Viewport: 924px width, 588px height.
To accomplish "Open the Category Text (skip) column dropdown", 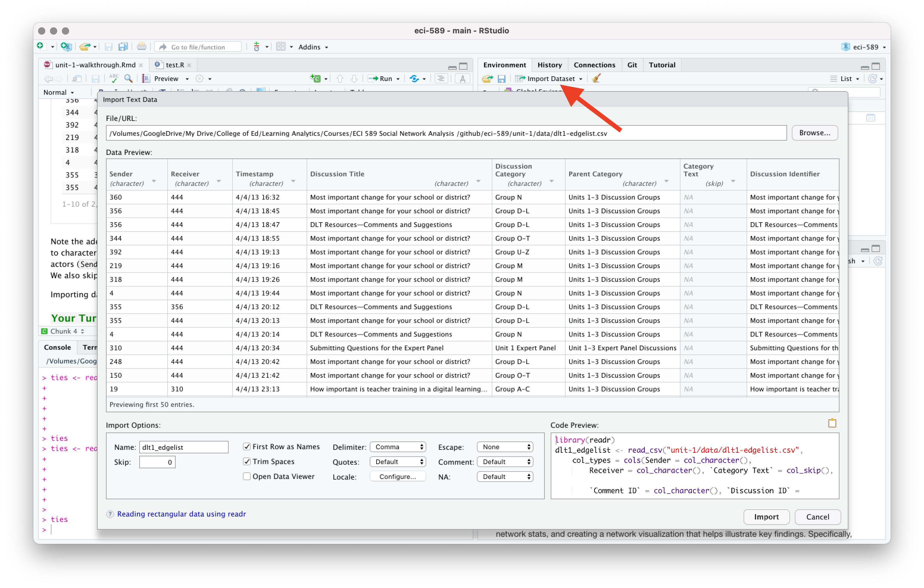I will (x=733, y=181).
